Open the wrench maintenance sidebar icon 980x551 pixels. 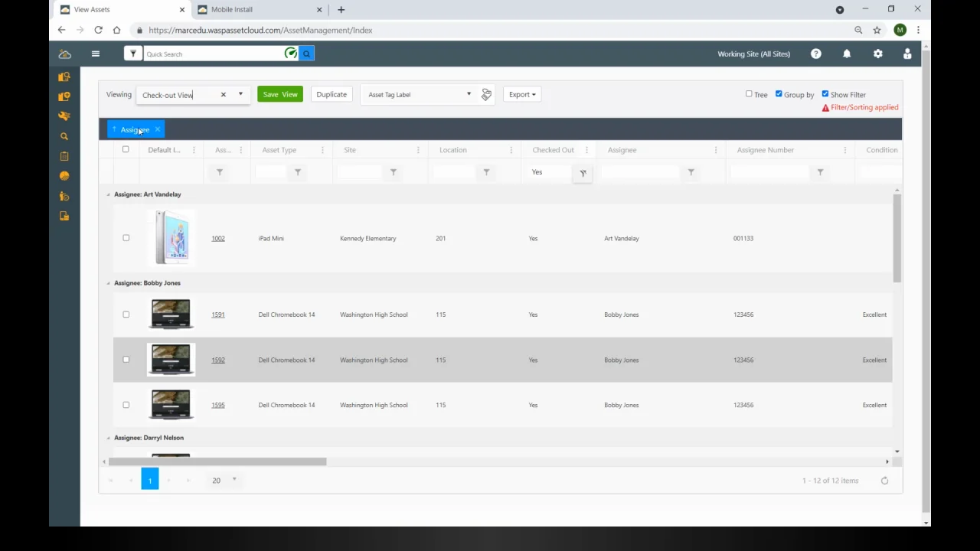(64, 116)
